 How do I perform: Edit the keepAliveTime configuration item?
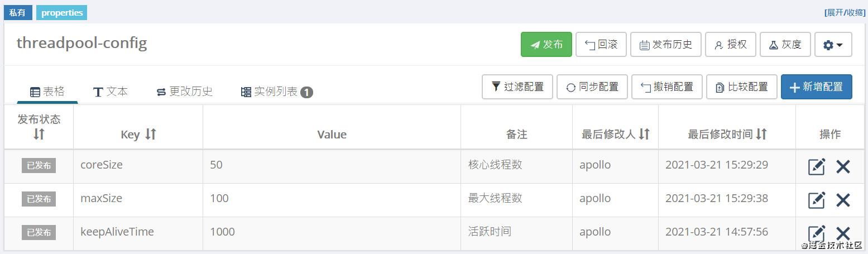[816, 233]
